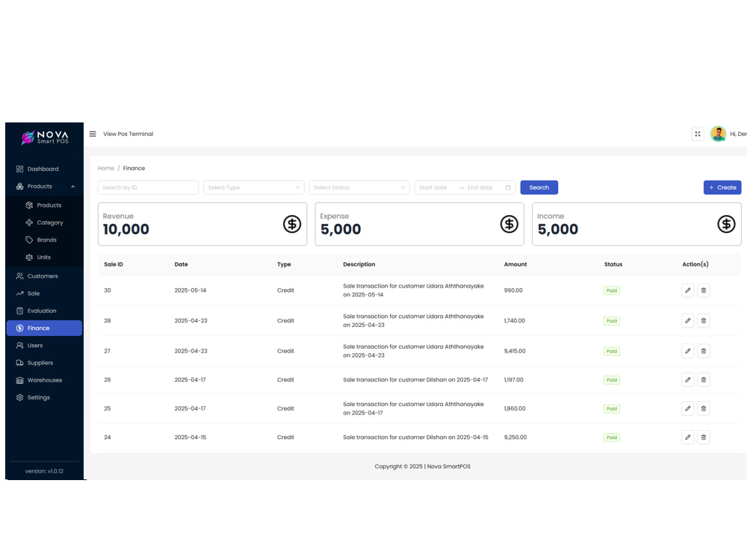Screen dimensions: 747x560
Task: Click the amount 9,415.00
Action: (515, 352)
